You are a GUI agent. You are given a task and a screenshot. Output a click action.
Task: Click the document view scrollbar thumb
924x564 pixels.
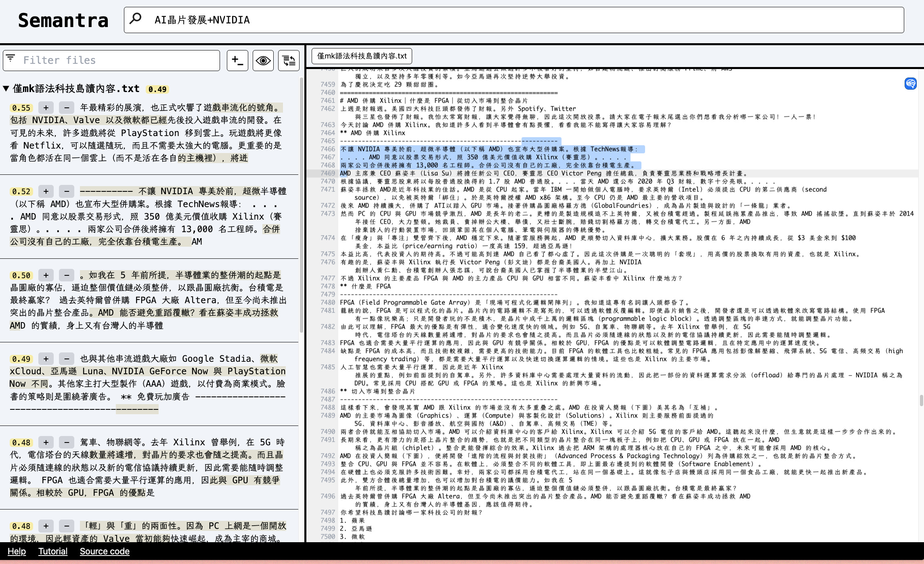click(921, 400)
